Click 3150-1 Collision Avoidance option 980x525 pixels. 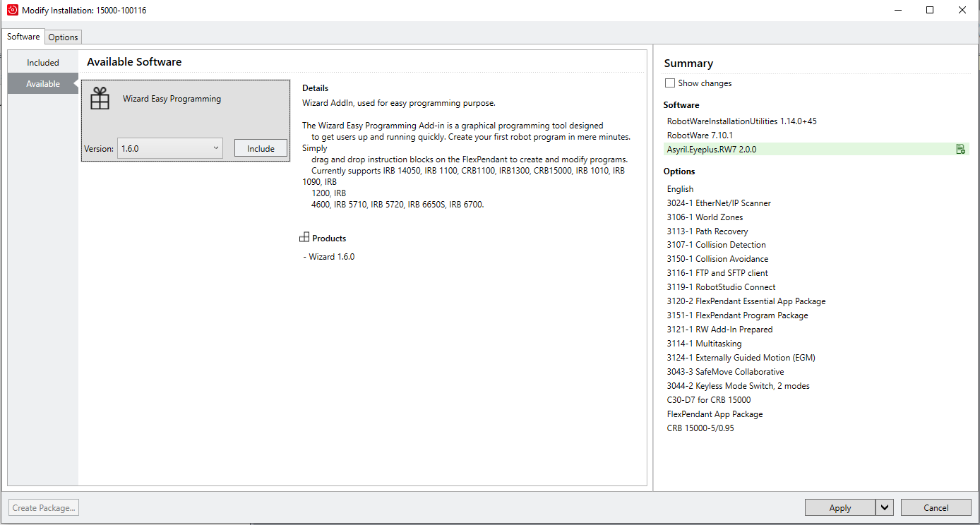click(x=718, y=259)
